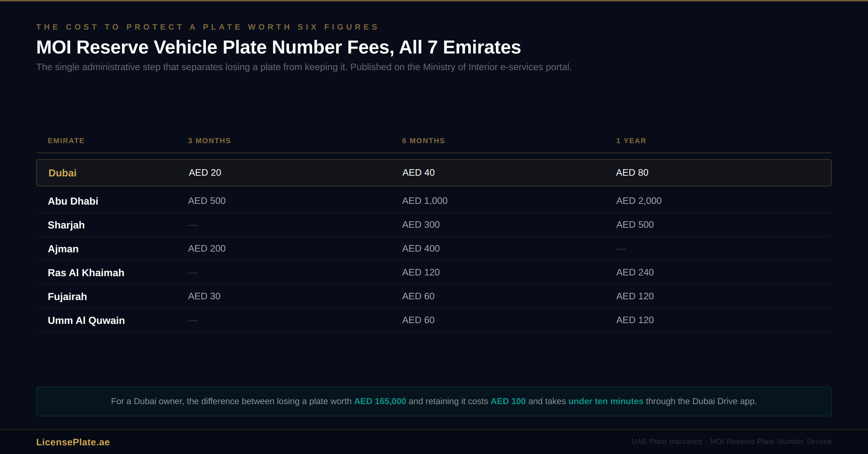Click the highlighted AED 165,000 text
Image resolution: width=868 pixels, height=454 pixels.
point(380,402)
